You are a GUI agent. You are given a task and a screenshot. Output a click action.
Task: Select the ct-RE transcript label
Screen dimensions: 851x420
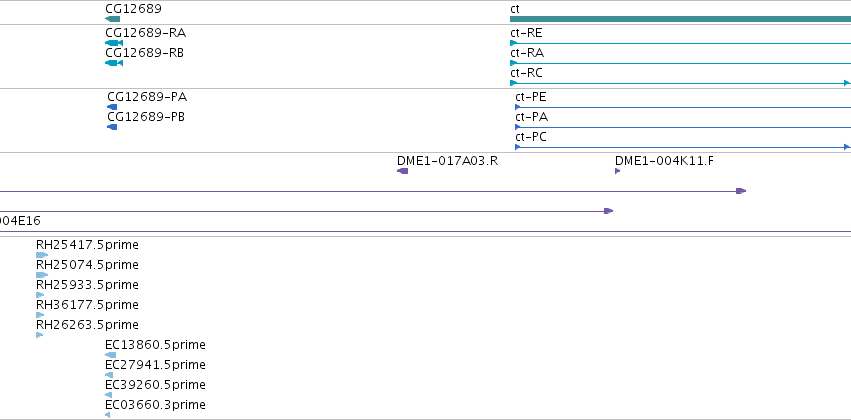[x=526, y=33]
